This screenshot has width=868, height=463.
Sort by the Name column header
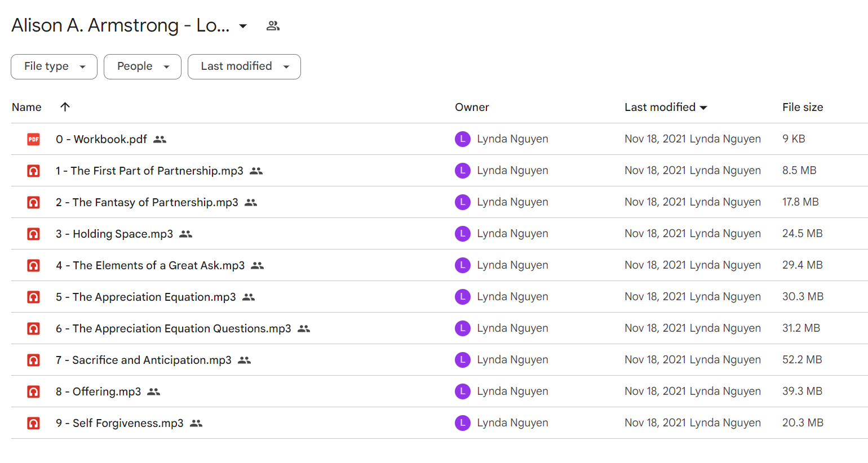26,107
